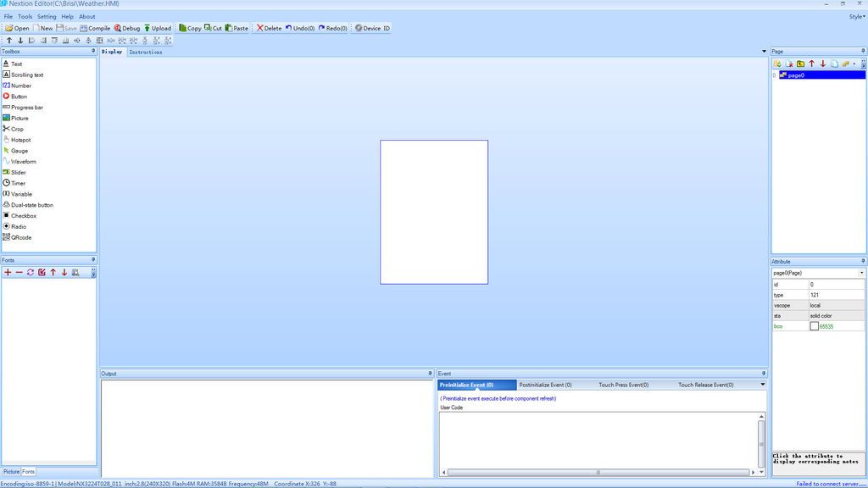Add a font with the plus icon
This screenshot has width=868, height=488.
[7, 272]
